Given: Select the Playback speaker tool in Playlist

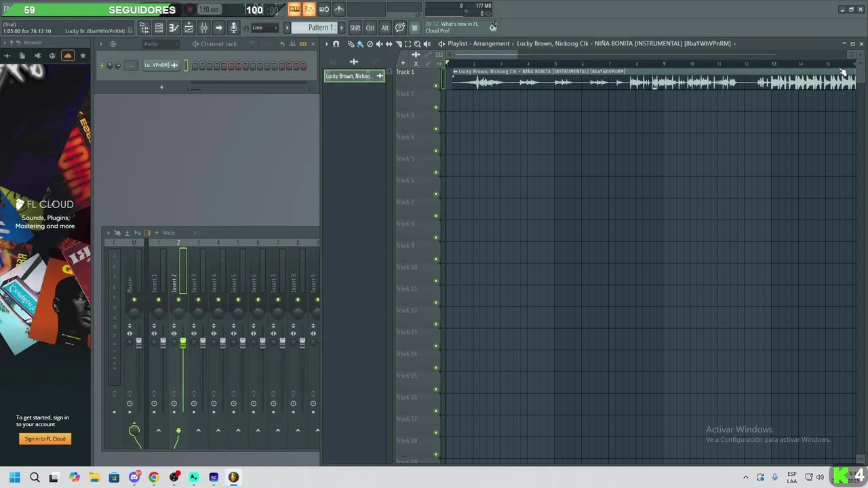Looking at the screenshot, I should click(427, 44).
